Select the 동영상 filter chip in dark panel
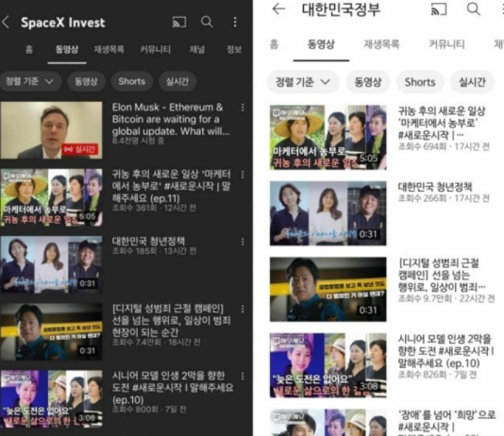Viewport: 504px width, 436px height. (86, 81)
